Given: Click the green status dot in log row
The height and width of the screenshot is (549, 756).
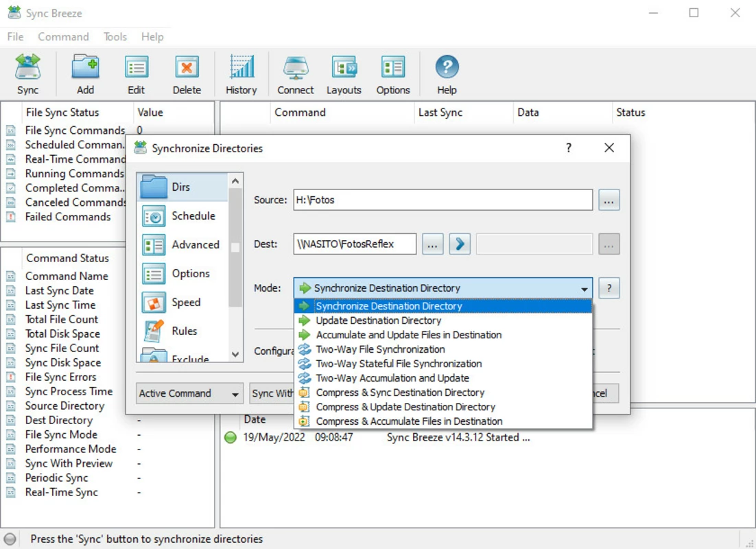Looking at the screenshot, I should [231, 438].
